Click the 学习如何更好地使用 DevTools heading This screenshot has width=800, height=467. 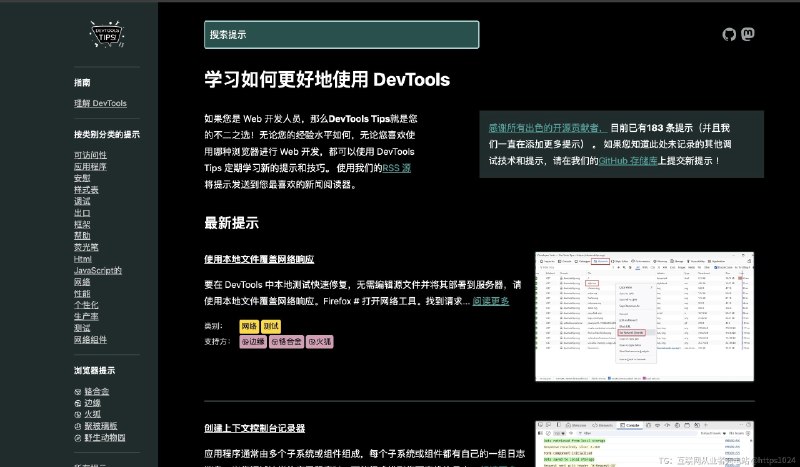pyautogui.click(x=327, y=80)
